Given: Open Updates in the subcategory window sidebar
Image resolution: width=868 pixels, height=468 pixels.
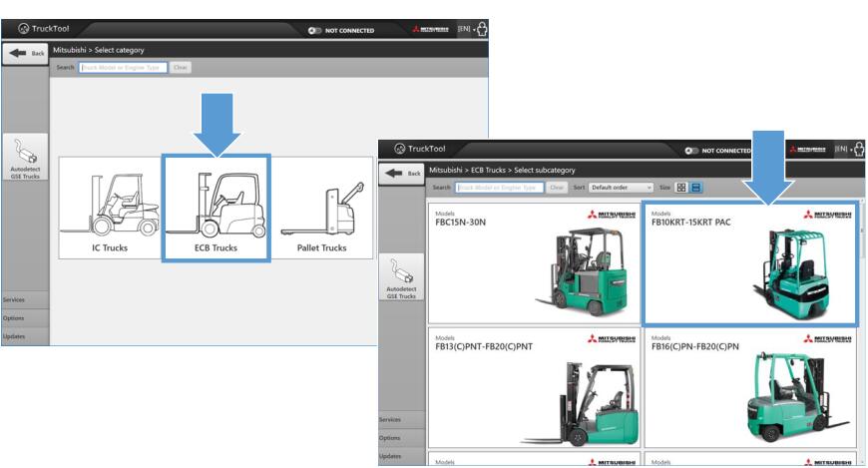Looking at the screenshot, I should pyautogui.click(x=401, y=456).
